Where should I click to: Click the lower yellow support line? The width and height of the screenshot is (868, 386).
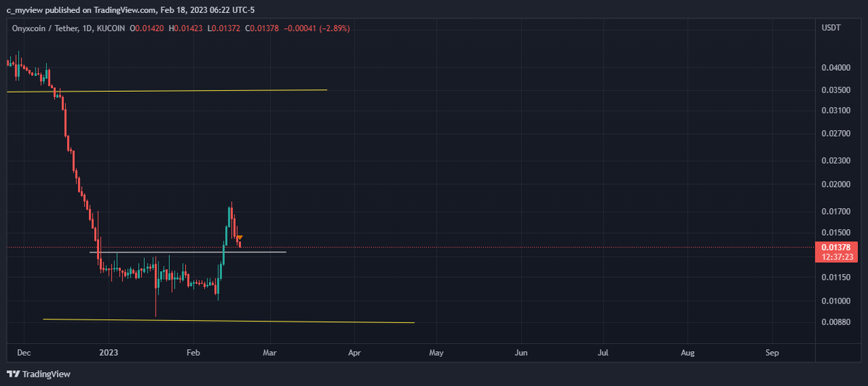coord(229,321)
